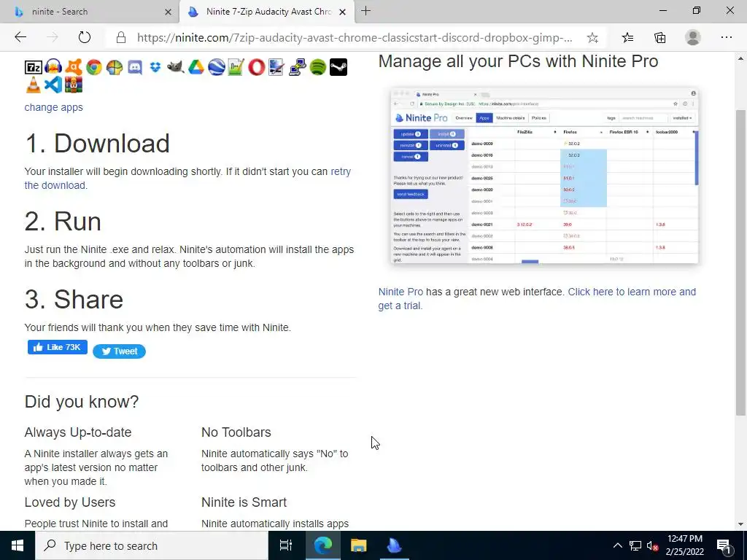Click the Notepad++ icon

(x=236, y=67)
